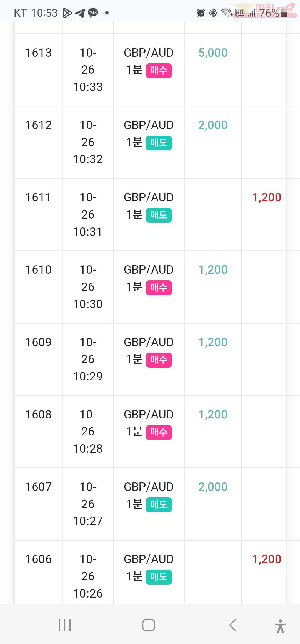The height and width of the screenshot is (644, 300).
Task: Tap the home navigation button icon
Action: click(149, 625)
